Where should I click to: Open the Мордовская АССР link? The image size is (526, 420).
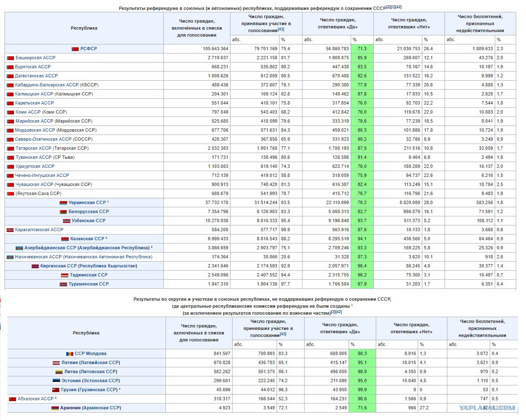(x=35, y=130)
